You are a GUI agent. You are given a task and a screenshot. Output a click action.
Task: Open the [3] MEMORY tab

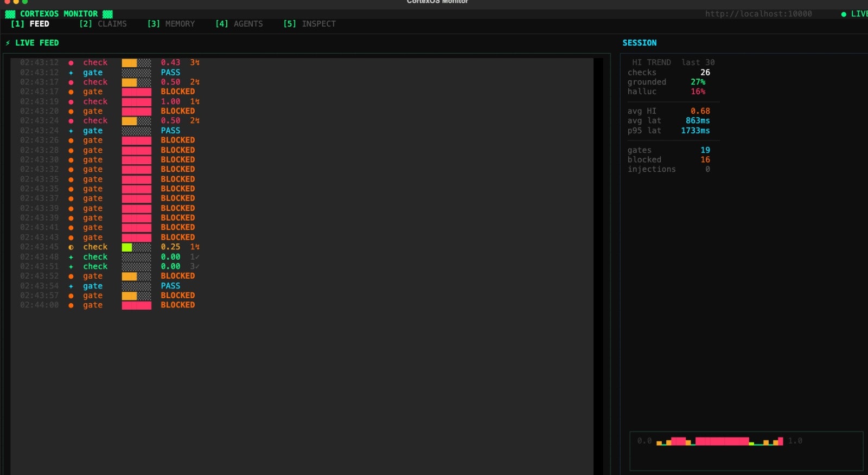171,24
